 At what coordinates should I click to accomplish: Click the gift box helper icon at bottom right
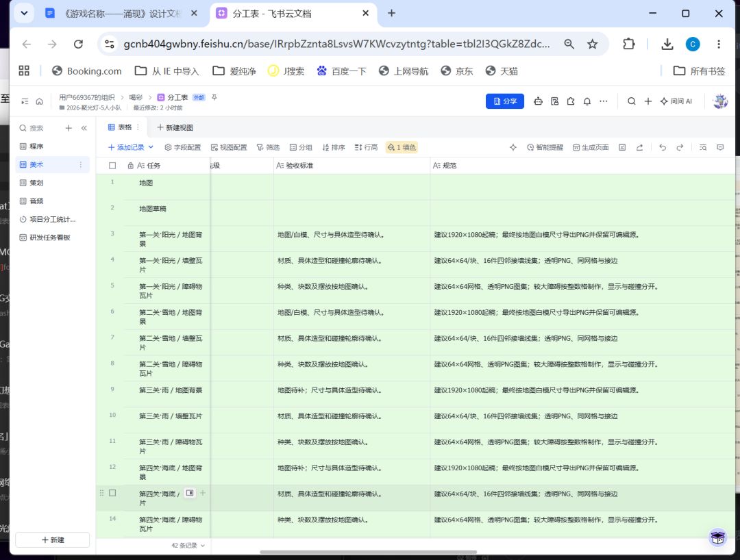pos(718,537)
